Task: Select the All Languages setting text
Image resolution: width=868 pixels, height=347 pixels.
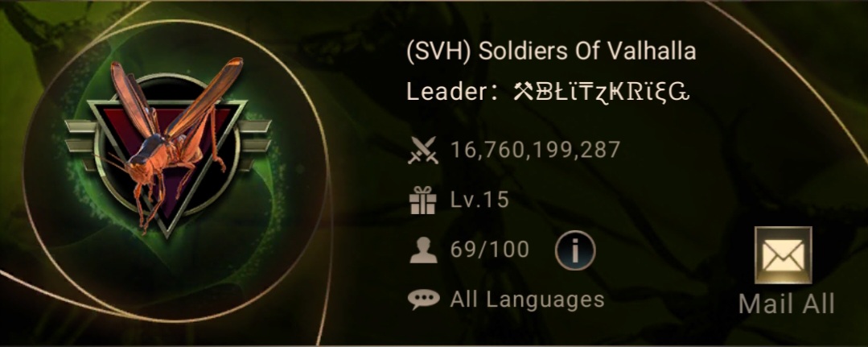Action: (x=527, y=299)
